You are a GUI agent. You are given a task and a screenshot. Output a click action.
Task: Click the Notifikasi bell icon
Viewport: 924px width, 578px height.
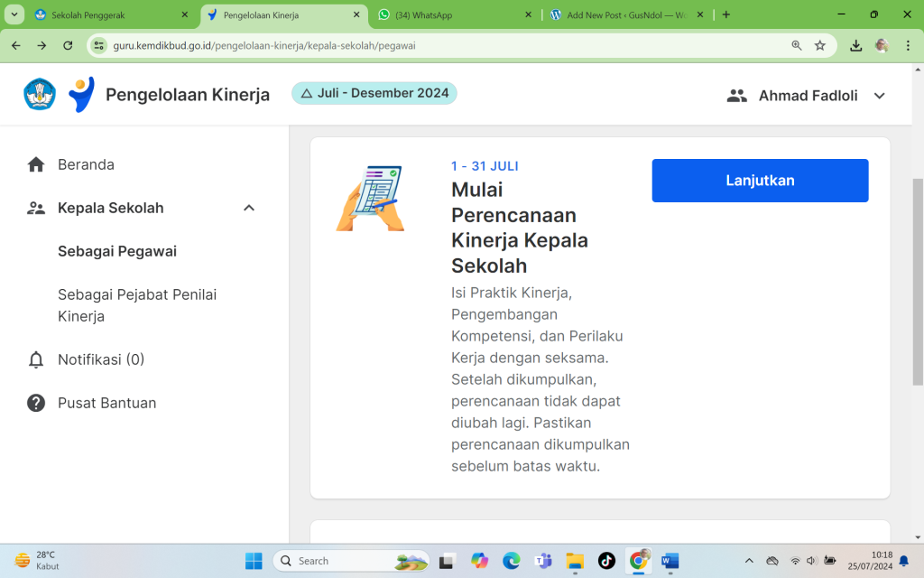(x=36, y=359)
